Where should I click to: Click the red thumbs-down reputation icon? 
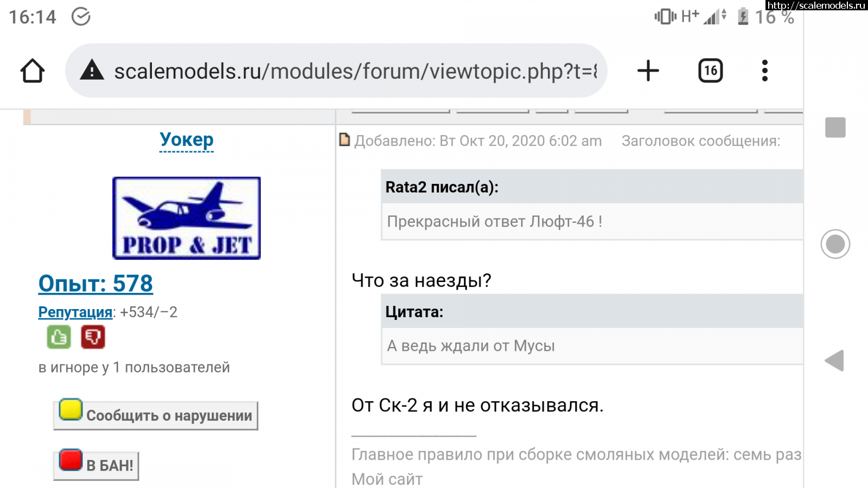coord(93,337)
